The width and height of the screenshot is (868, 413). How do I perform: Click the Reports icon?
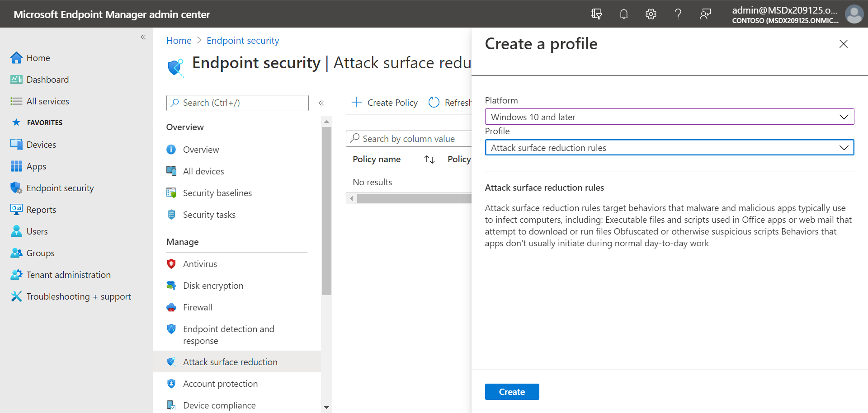16,210
